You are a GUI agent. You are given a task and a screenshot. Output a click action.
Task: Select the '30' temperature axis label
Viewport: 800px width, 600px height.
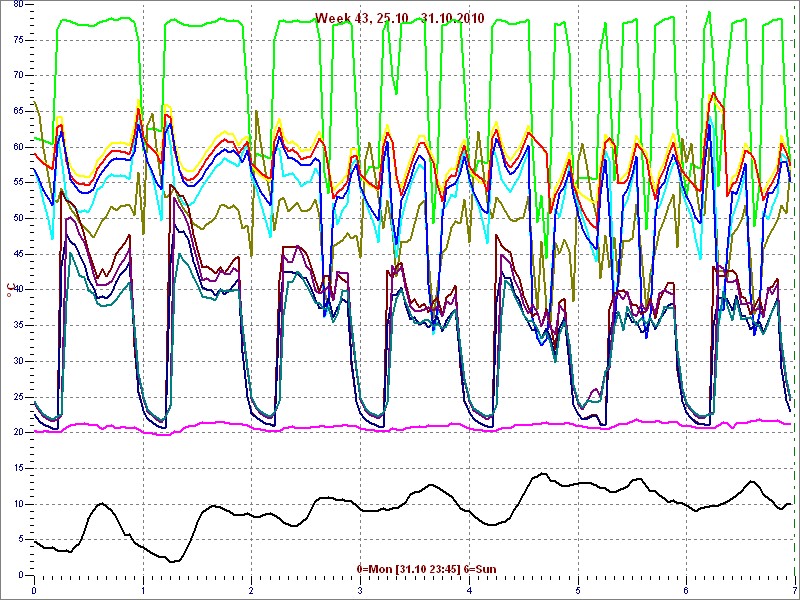(x=17, y=361)
